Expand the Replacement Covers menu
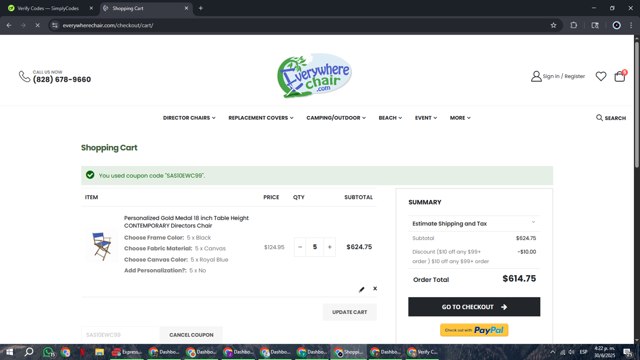Screen dimensions: 640x360 [x=261, y=118]
